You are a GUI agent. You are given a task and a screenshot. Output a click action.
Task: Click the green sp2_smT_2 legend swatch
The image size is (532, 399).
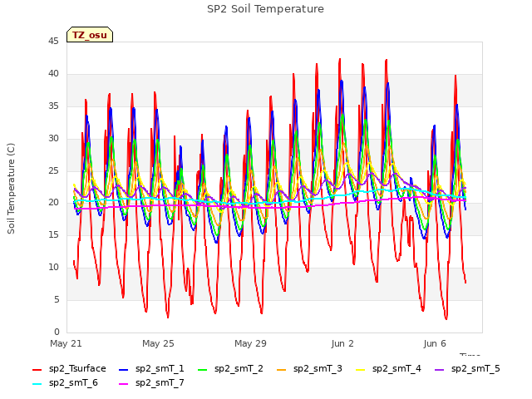203,369
